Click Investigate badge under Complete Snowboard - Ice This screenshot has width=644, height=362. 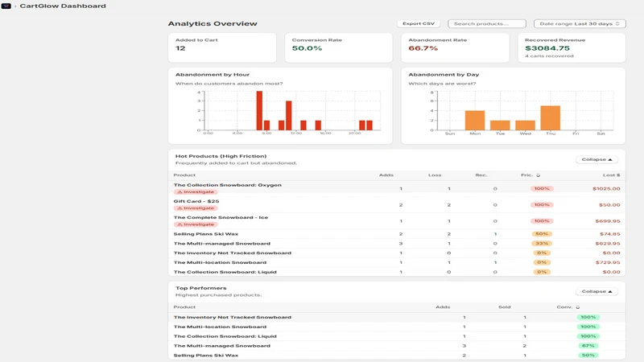pyautogui.click(x=196, y=224)
